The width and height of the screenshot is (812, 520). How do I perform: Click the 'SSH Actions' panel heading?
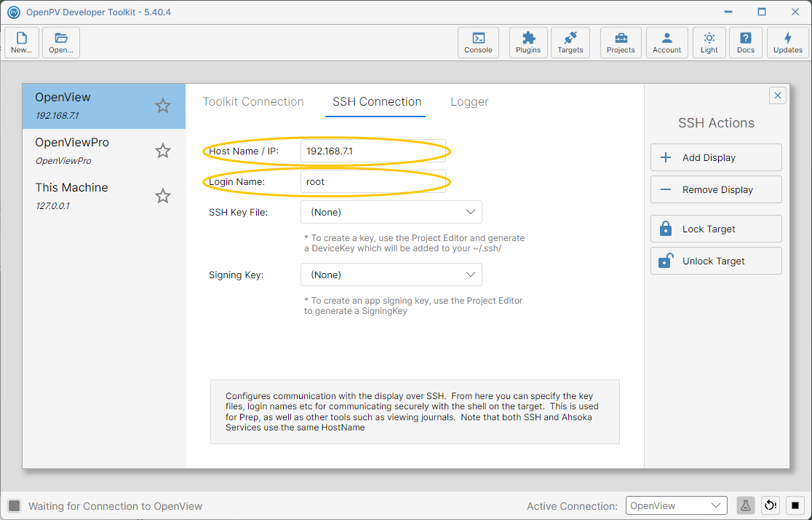point(716,123)
